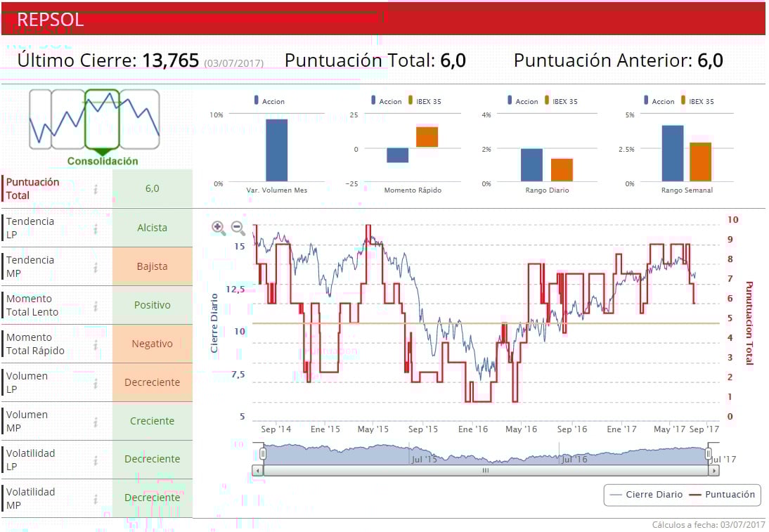Click left handle of chart range navigator

[264, 454]
